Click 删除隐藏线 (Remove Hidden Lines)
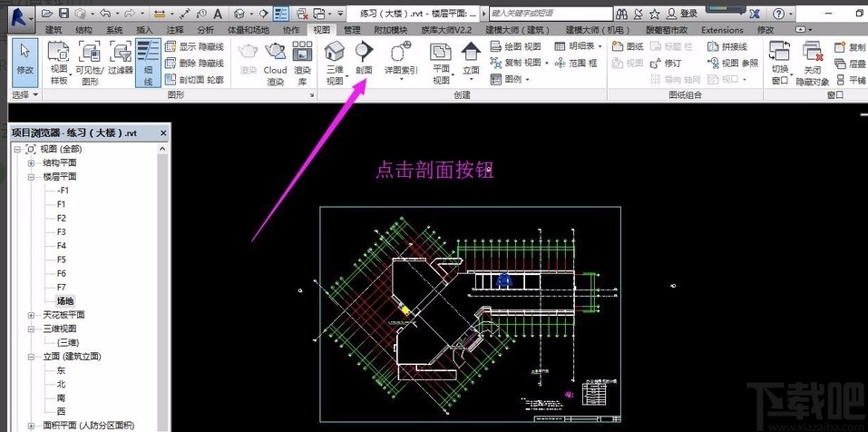 coord(194,64)
